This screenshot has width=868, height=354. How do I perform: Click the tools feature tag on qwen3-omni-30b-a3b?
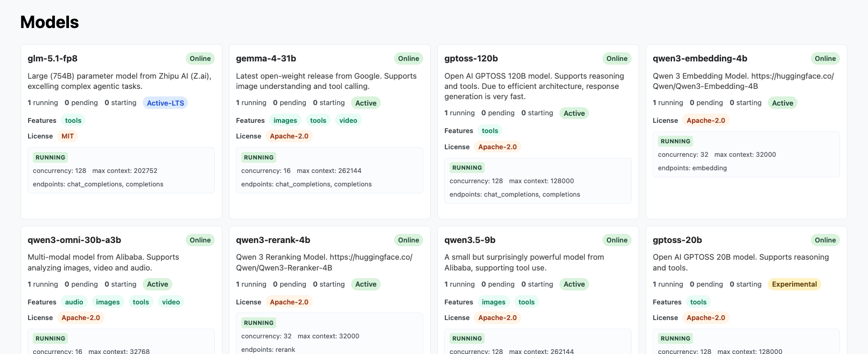pos(141,302)
